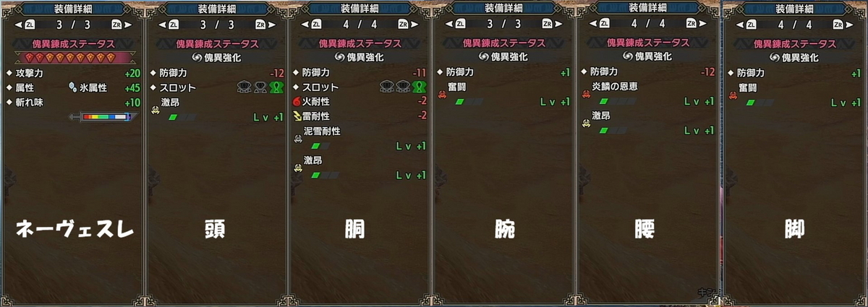Click the ZR button in the 頭 panel
The width and height of the screenshot is (868, 307).
pos(258,23)
